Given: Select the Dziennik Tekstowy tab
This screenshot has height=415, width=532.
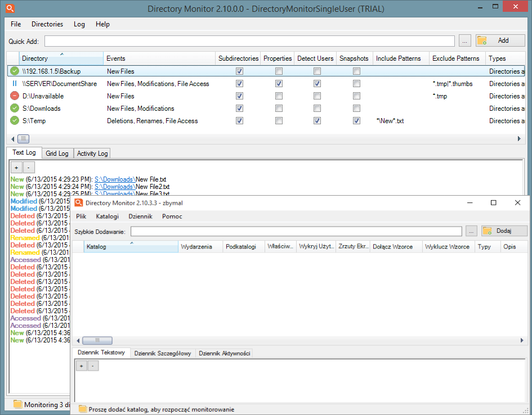Looking at the screenshot, I should click(x=101, y=353).
